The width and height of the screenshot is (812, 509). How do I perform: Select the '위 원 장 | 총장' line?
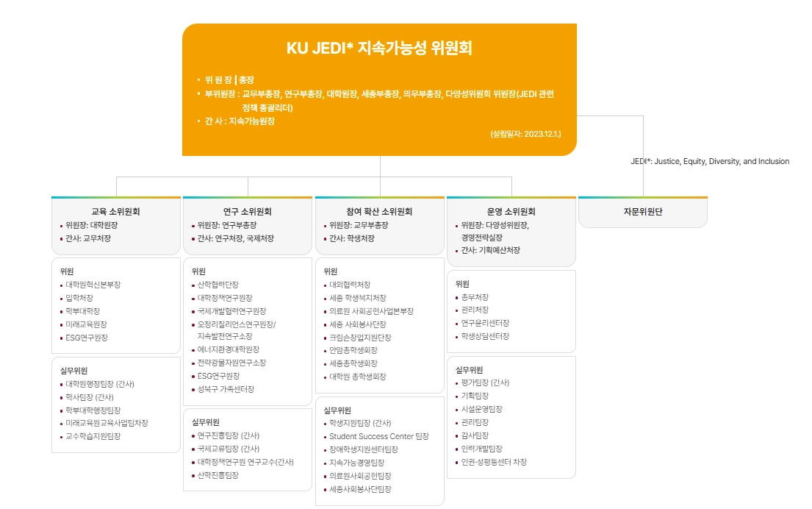click(229, 80)
